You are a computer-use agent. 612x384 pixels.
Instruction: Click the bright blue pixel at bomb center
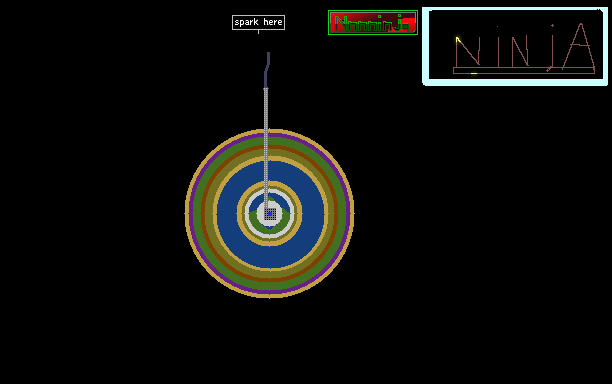270,214
